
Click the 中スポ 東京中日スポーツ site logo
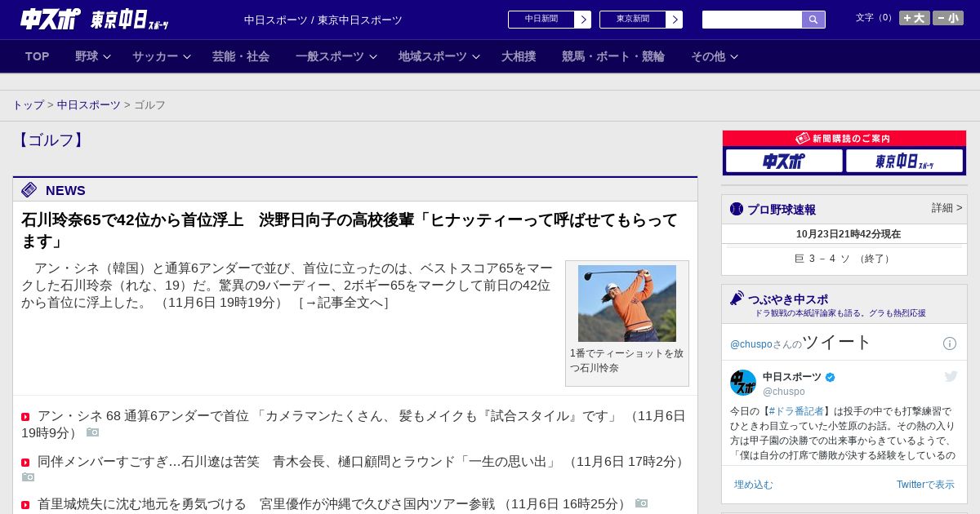(95, 20)
